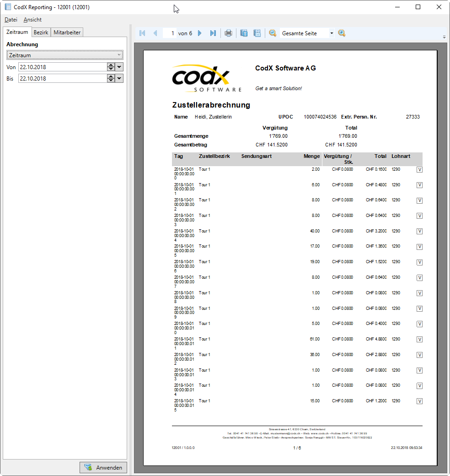The image size is (450, 476).
Task: Click the CodX Software AG heading
Action: (285, 68)
